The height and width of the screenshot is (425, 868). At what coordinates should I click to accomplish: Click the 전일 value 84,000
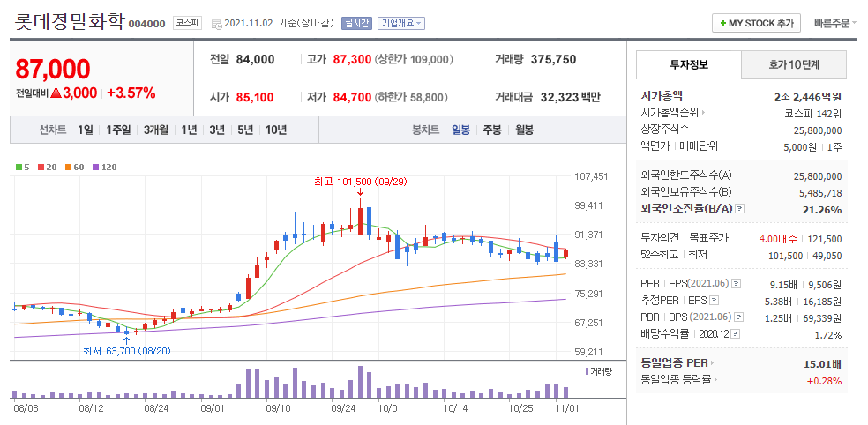[x=255, y=59]
